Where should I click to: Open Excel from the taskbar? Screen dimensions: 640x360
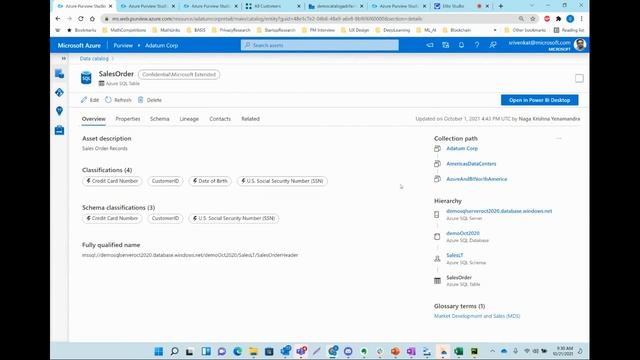click(x=458, y=351)
